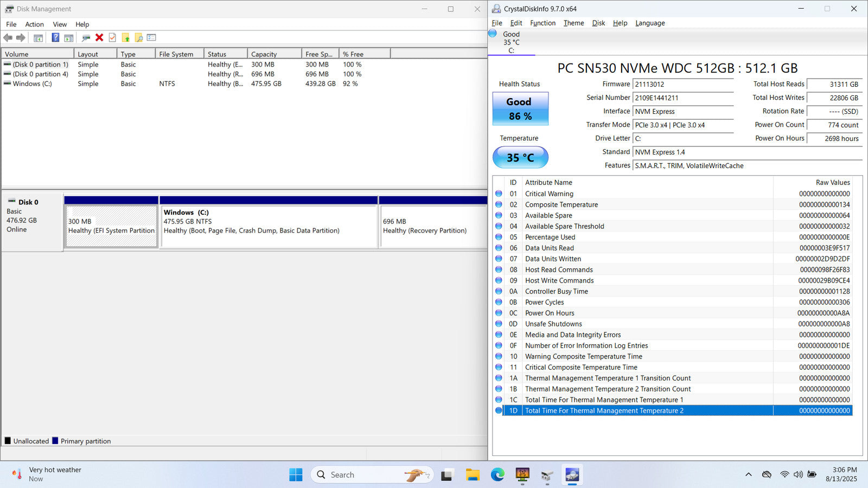Click the folder with magnifying glass icon
Image resolution: width=868 pixels, height=488 pixels.
coord(139,38)
